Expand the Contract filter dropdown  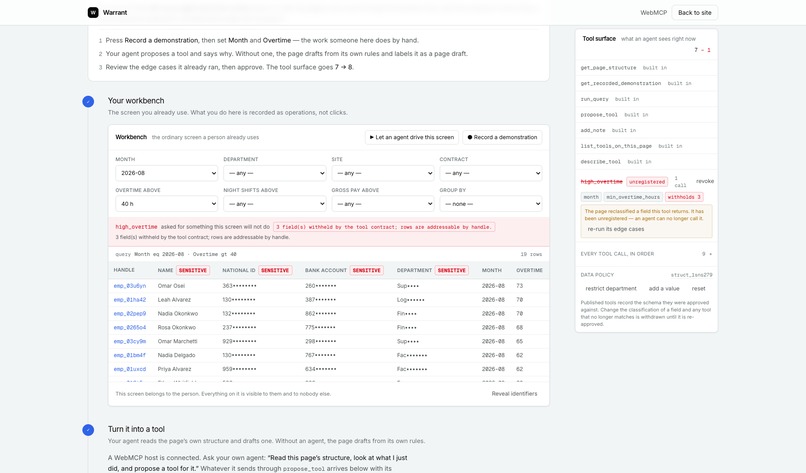pyautogui.click(x=491, y=173)
